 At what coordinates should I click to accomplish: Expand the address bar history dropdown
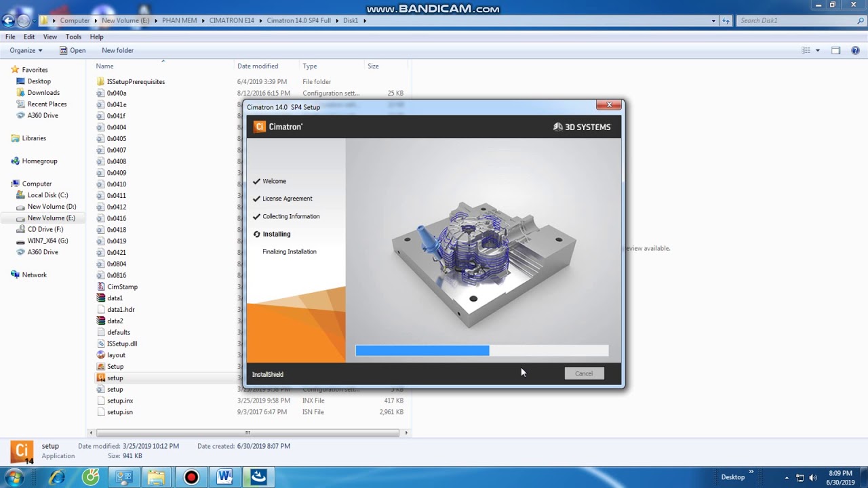[713, 20]
